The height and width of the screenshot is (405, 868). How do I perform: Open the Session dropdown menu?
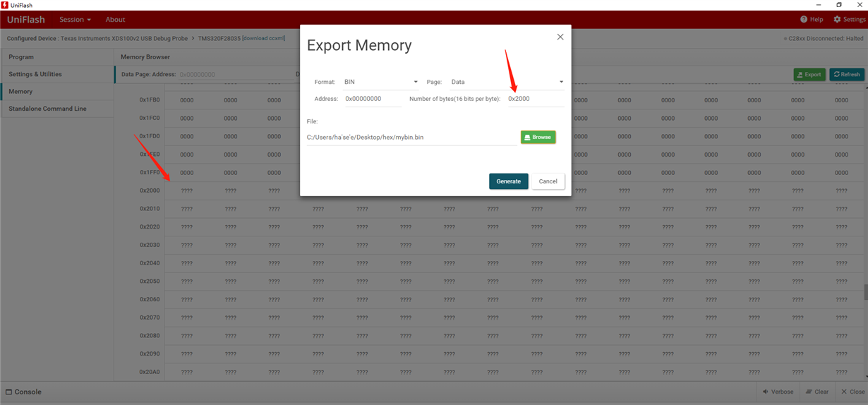click(75, 20)
